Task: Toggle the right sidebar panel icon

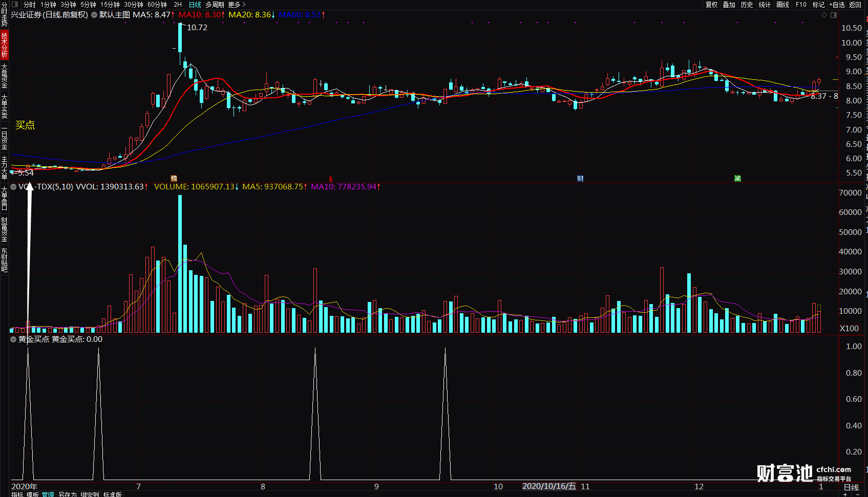Action: 834,15
